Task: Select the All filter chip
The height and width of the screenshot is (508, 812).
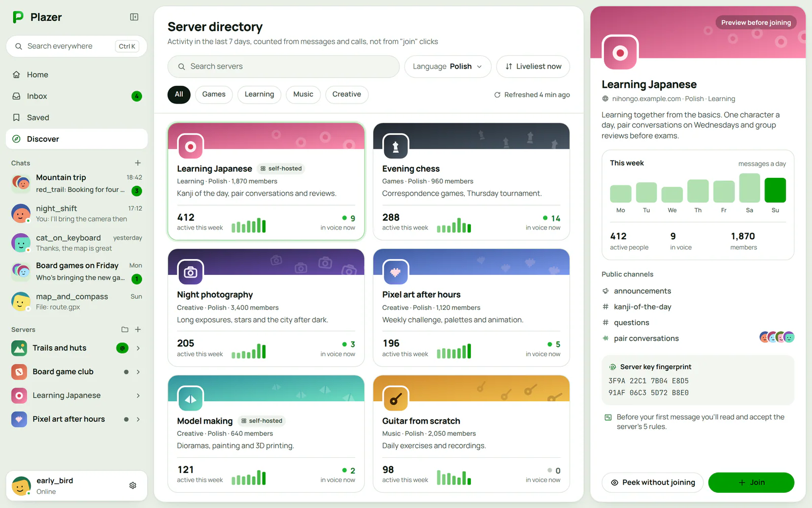Action: [179, 94]
